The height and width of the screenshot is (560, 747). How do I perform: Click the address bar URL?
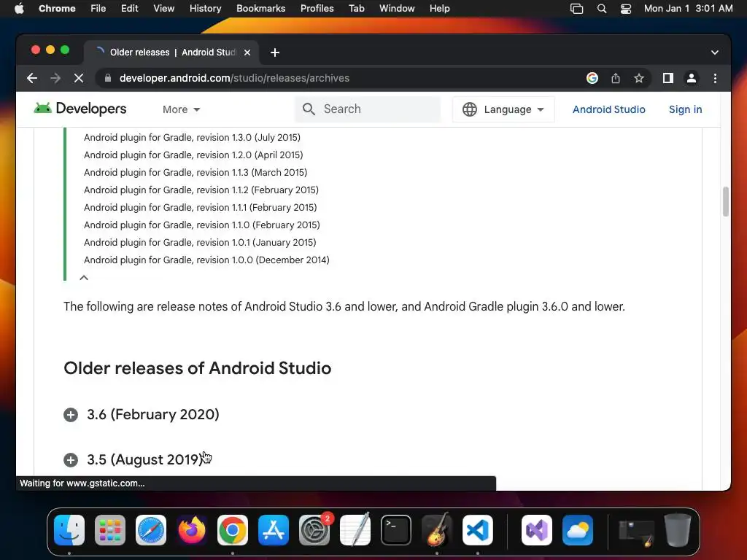click(x=234, y=78)
